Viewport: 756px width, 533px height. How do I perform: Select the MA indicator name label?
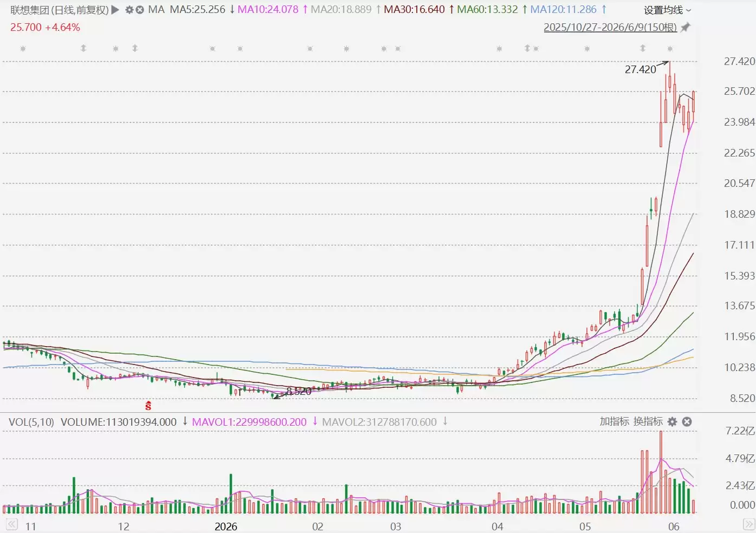tap(156, 10)
